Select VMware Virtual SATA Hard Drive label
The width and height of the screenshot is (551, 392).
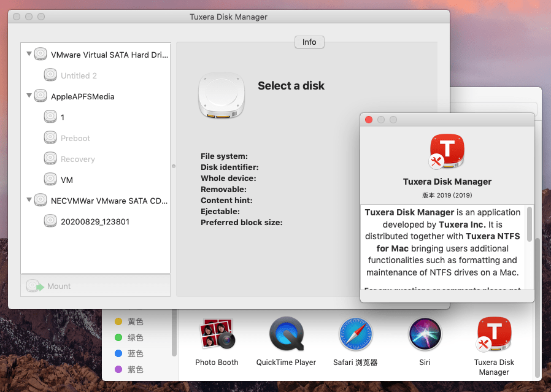[x=109, y=55]
